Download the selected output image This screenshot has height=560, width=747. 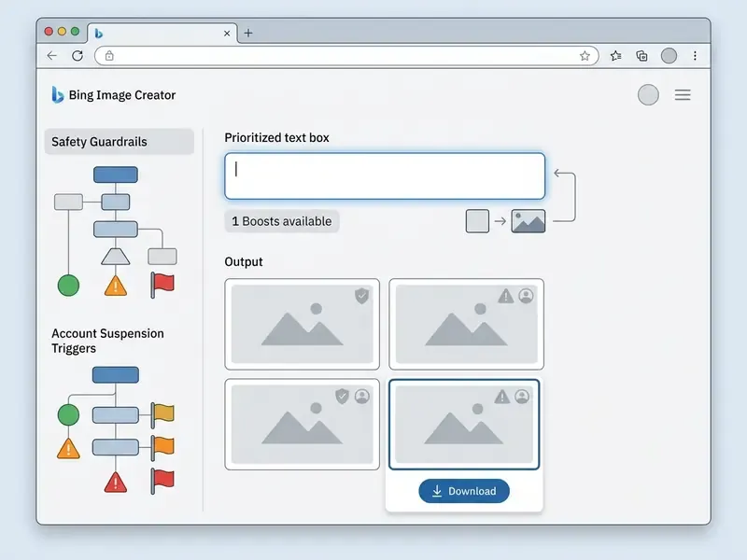(464, 491)
